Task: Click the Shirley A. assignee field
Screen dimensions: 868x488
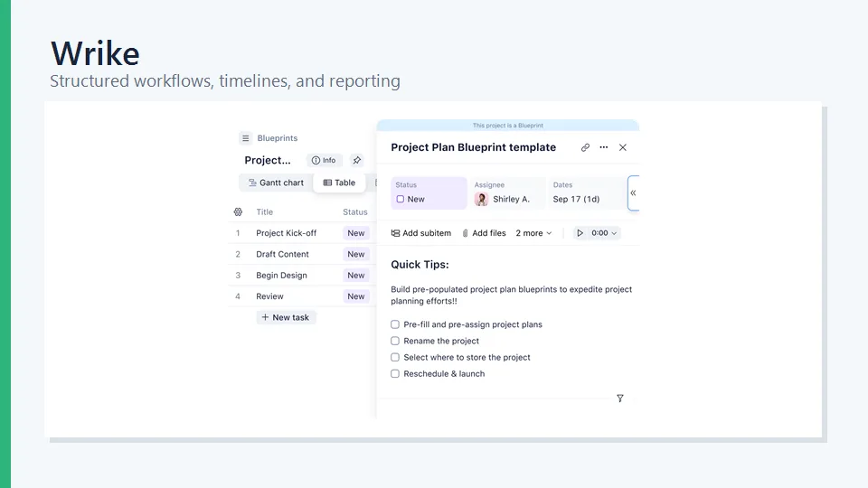Action: click(508, 192)
